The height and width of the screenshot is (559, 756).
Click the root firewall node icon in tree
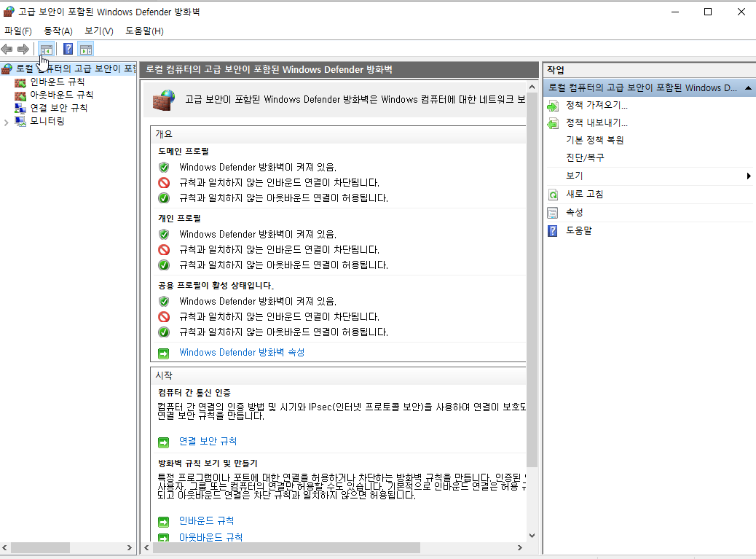coord(7,69)
